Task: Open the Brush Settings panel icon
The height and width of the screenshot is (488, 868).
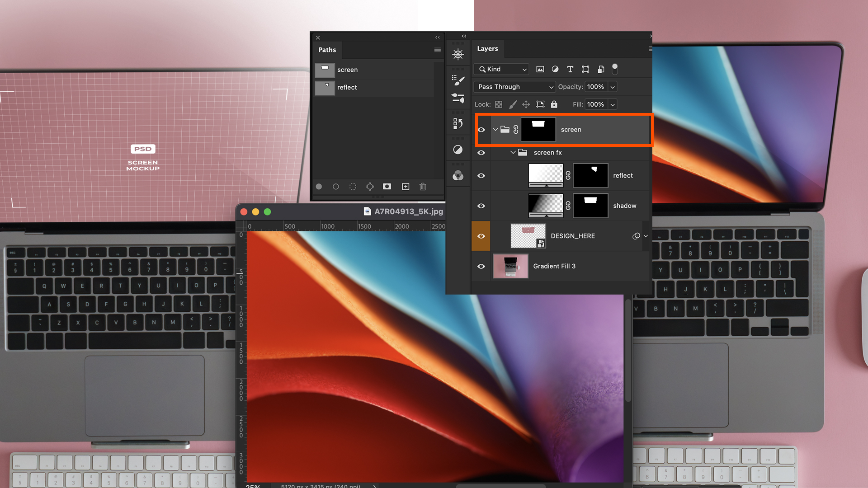Action: click(458, 80)
